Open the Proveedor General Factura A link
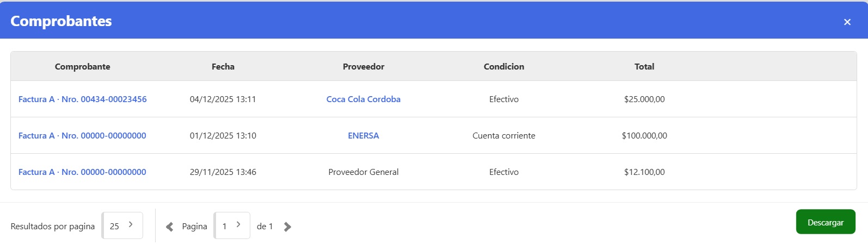 pyautogui.click(x=82, y=172)
